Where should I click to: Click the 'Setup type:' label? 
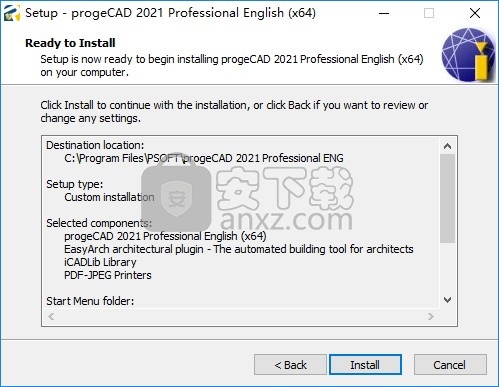[x=75, y=184]
